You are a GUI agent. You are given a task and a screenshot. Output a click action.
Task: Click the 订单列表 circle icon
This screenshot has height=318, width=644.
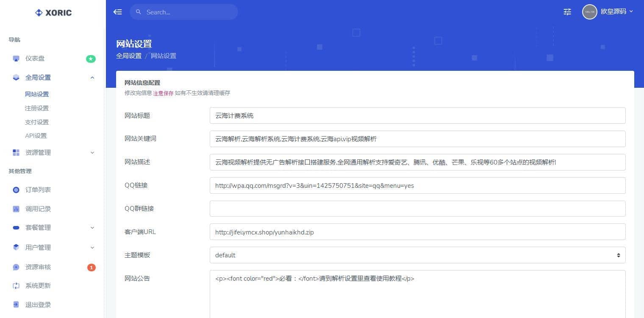coord(16,190)
